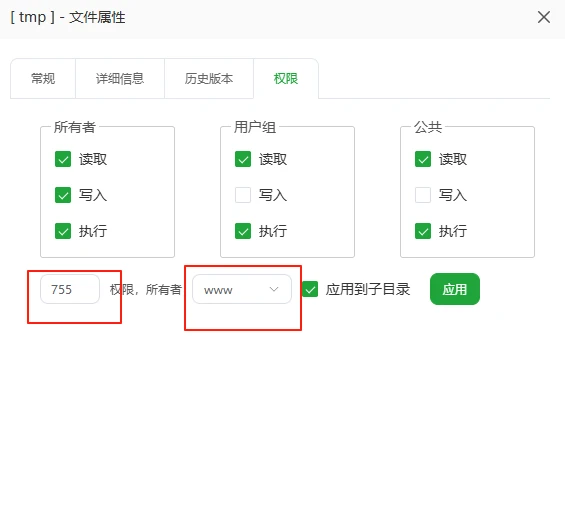Open the www owner dropdown

click(242, 289)
